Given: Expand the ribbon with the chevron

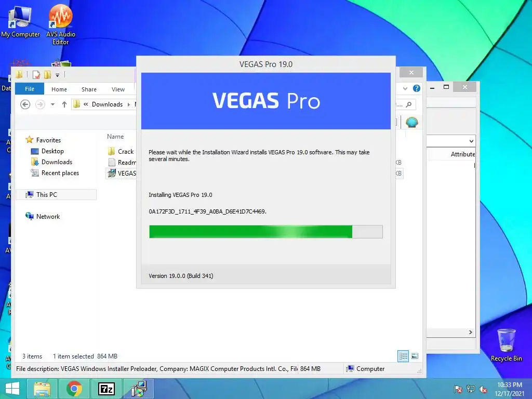Looking at the screenshot, I should coord(405,88).
